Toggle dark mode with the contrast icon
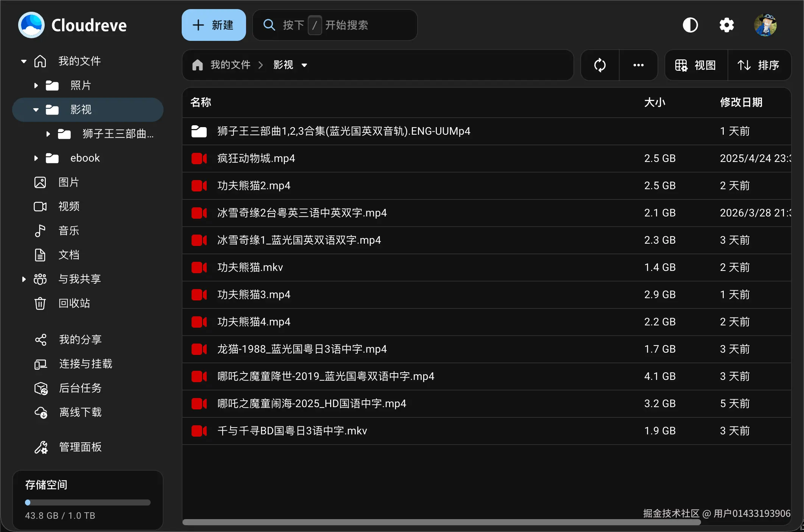 pos(690,25)
